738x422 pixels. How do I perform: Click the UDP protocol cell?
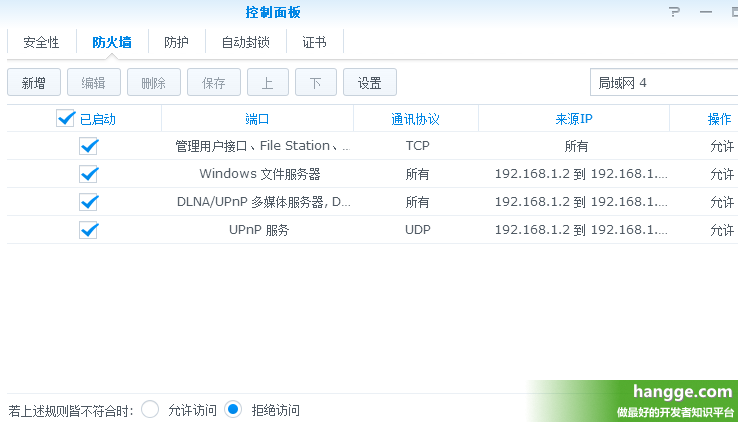(x=417, y=230)
